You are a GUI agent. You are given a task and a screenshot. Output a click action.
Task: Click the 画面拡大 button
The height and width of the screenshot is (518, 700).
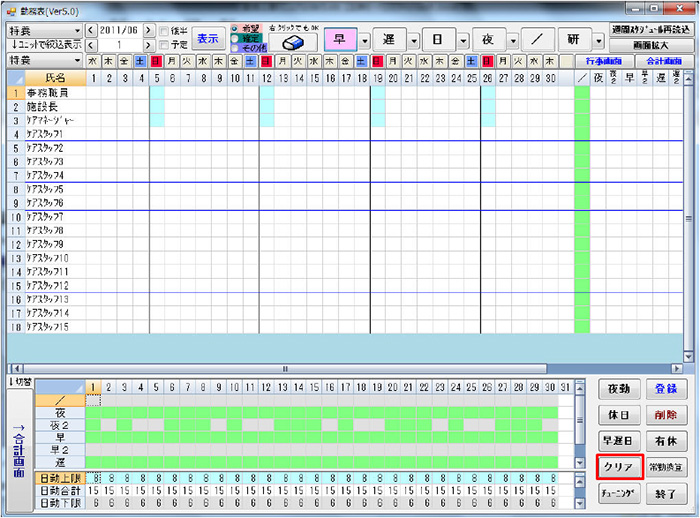point(651,46)
